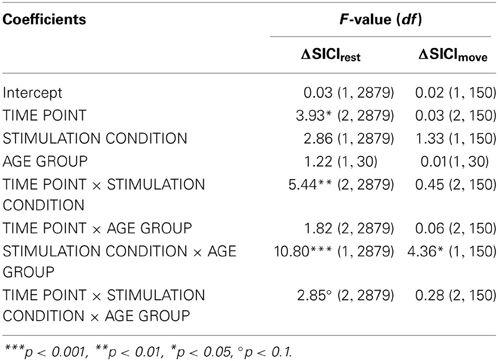Click the ΔSICIrest column header
498x361 pixels.
(330, 55)
